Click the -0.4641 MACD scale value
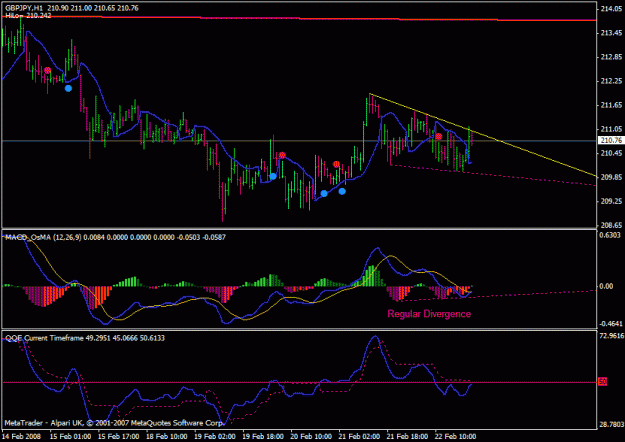Viewport: 625px width, 442px height. tap(611, 323)
